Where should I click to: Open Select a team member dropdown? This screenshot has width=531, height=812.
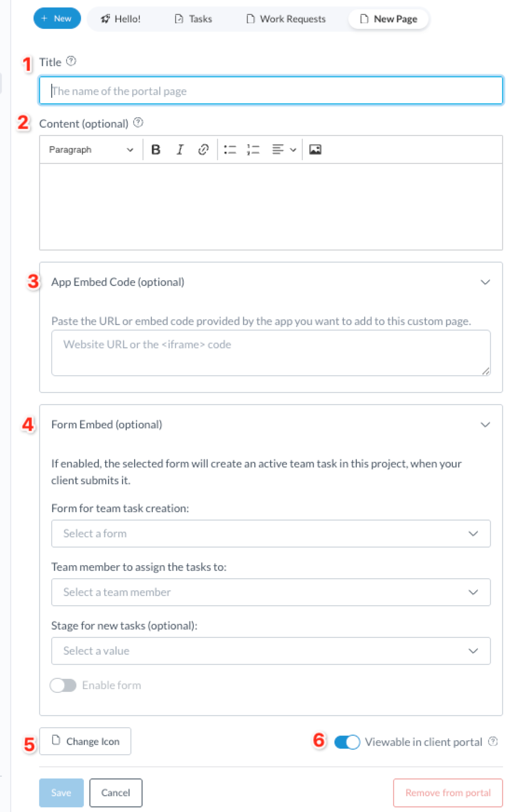(271, 592)
